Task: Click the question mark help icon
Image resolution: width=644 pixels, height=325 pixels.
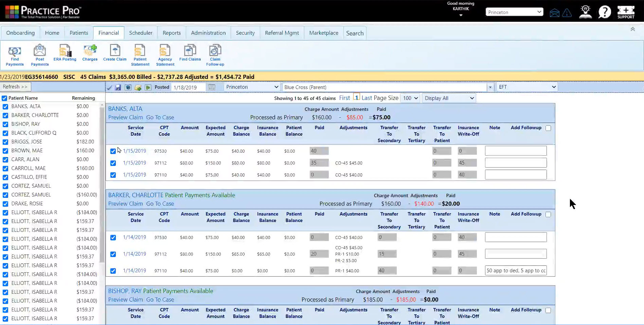Action: tap(605, 12)
